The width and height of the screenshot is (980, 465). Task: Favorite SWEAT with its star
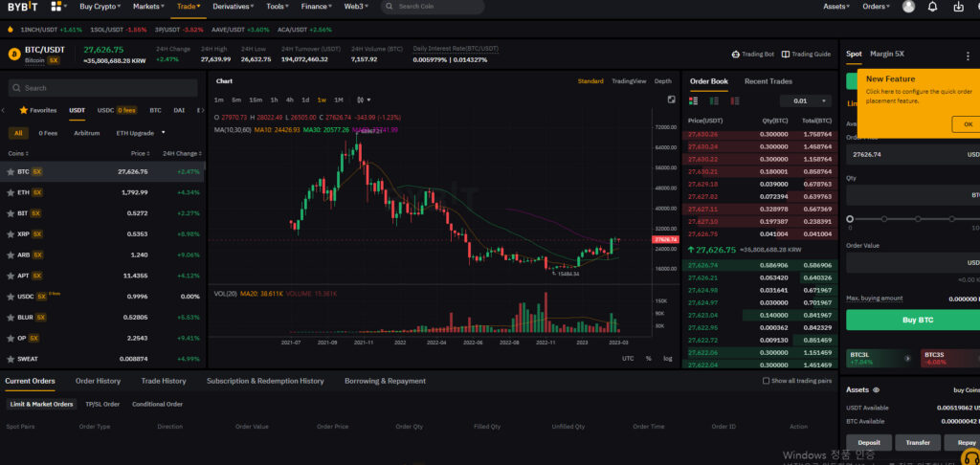11,360
